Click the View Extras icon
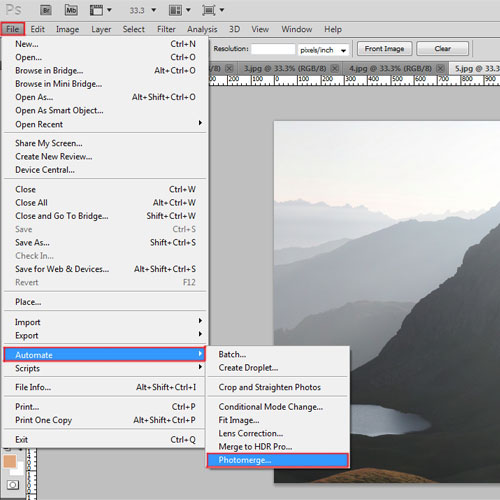This screenshot has width=500, height=500. point(96,10)
